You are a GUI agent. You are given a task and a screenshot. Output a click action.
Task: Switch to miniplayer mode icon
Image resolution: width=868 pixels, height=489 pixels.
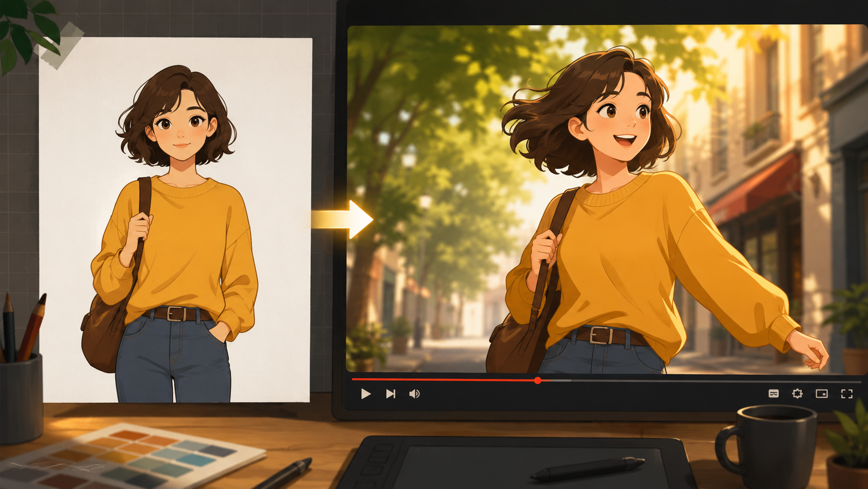[x=822, y=393]
